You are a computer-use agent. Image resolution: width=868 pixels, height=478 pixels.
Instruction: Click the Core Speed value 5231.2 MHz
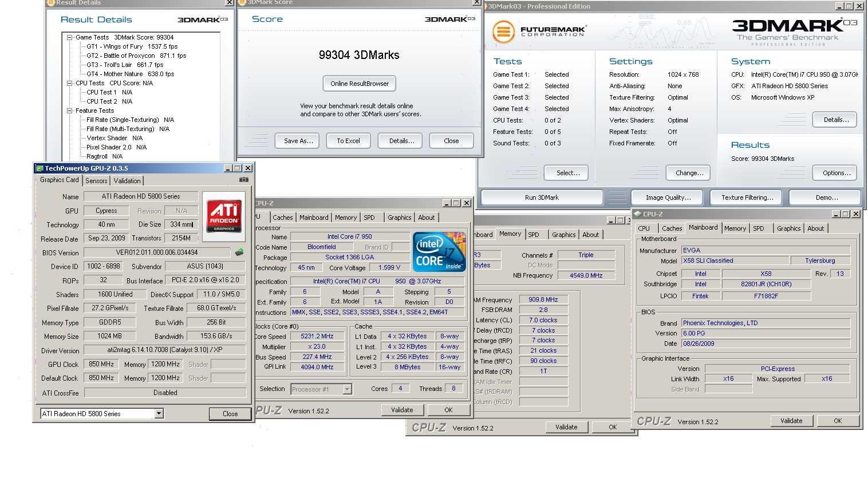pyautogui.click(x=317, y=337)
